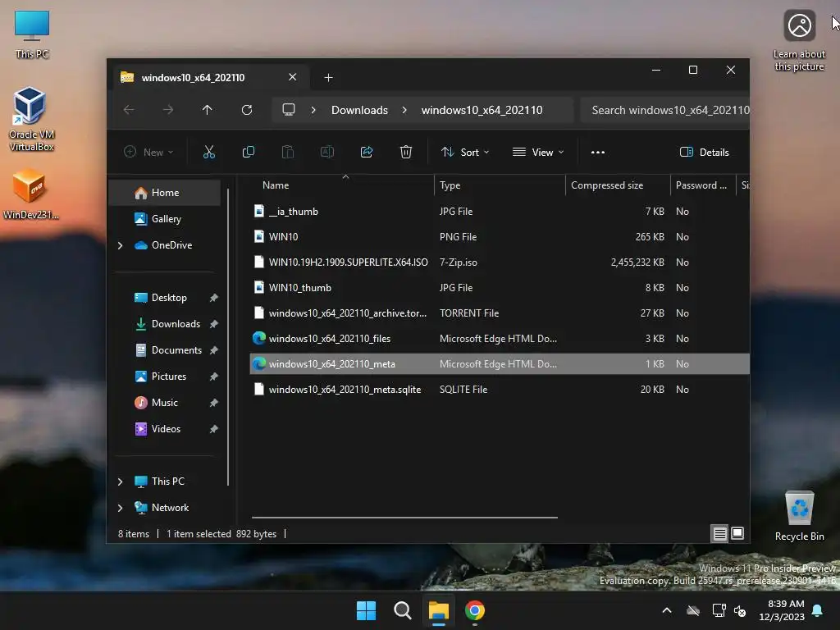Sort by Password column header
Screen dimensions: 840x630
[x=703, y=185]
